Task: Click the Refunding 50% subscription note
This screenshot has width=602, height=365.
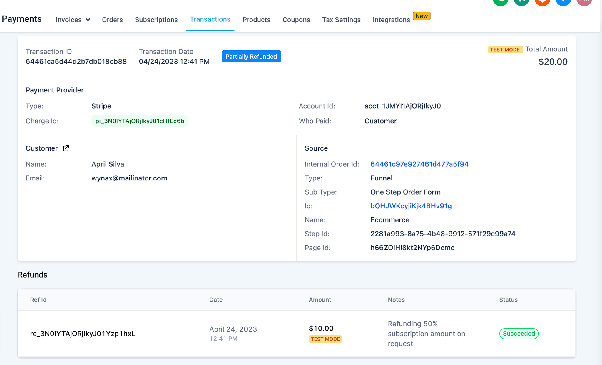Action: [426, 334]
